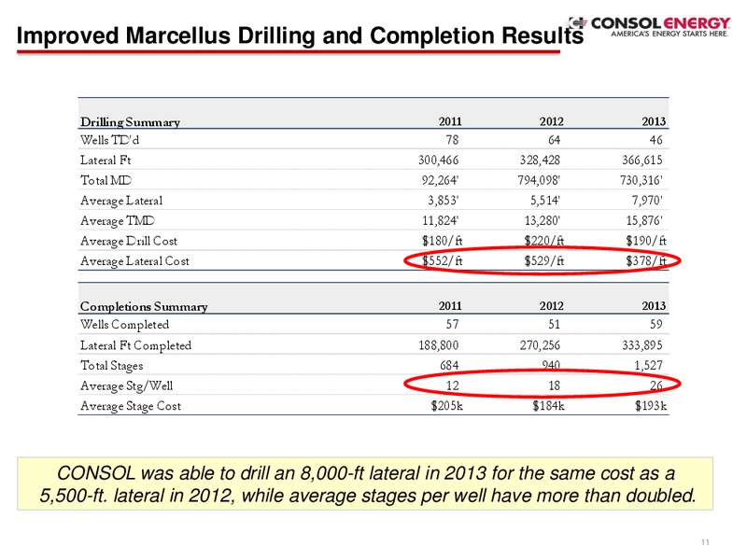Select the Average TMD value 11,824'
Viewport: 747px width, 560px height.
coord(440,221)
